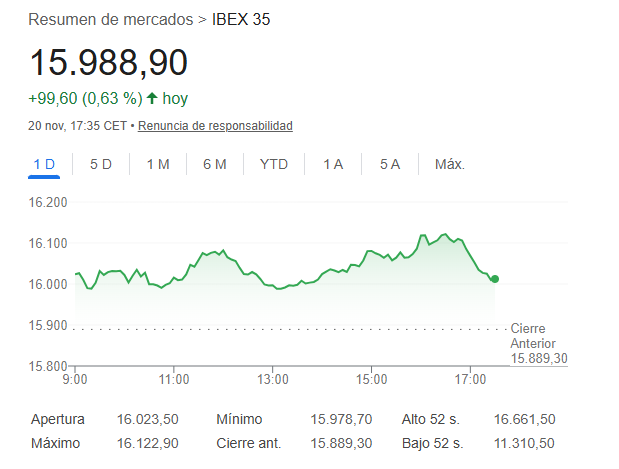Show the Máx. full history tab
Image resolution: width=619 pixels, height=469 pixels.
coord(449,164)
